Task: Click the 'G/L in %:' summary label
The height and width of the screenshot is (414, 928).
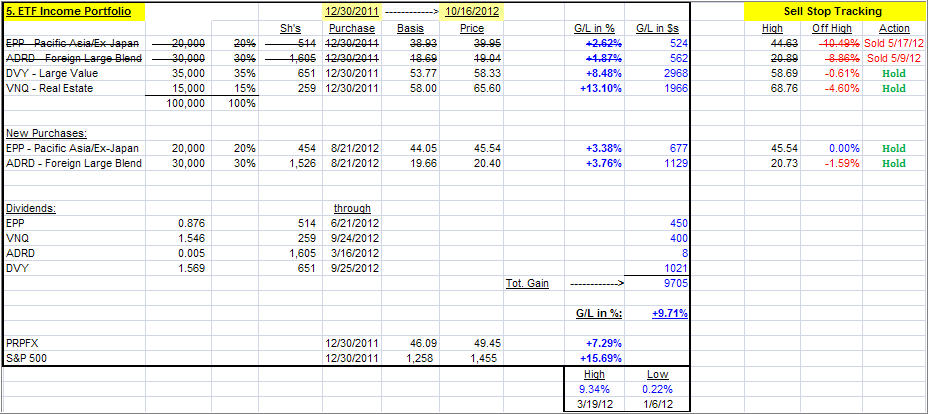Action: (598, 313)
